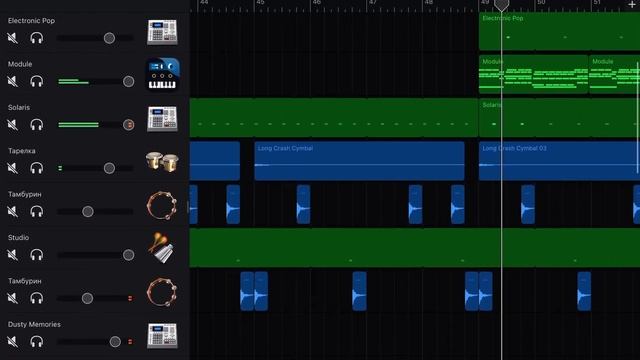Open the Module synth keyboard instrument icon
This screenshot has height=360, width=640.
tap(162, 75)
